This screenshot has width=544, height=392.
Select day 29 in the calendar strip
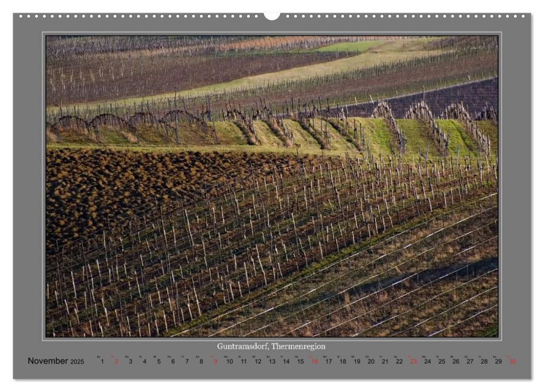coord(499,362)
